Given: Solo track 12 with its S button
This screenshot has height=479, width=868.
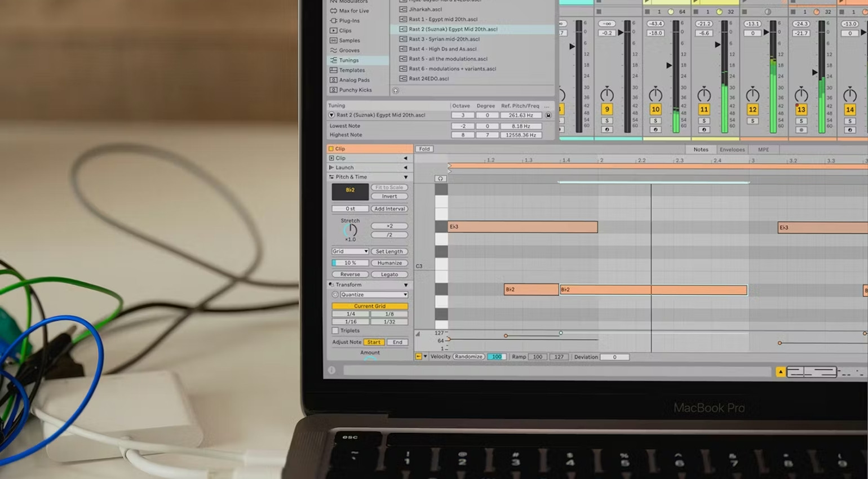Looking at the screenshot, I should [x=752, y=121].
